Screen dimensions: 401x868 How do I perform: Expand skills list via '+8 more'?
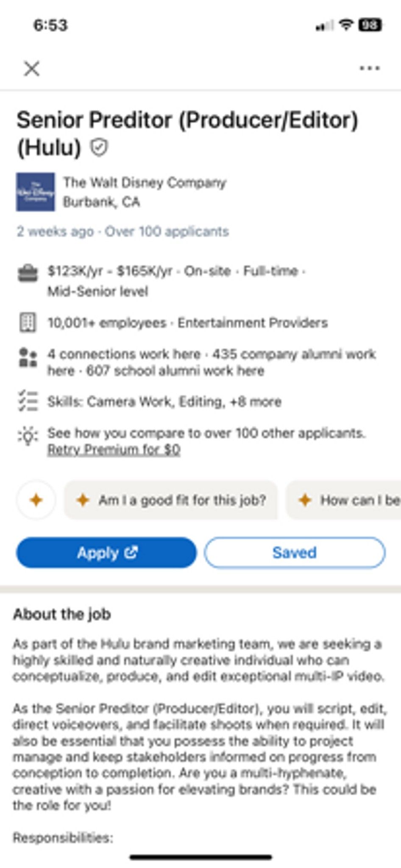(255, 401)
